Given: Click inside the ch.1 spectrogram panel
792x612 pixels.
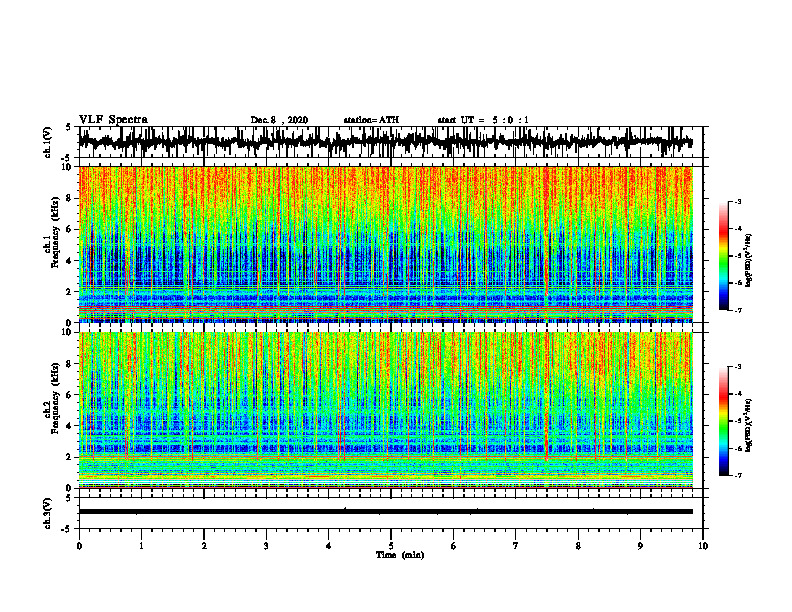Looking at the screenshot, I should coord(385,244).
